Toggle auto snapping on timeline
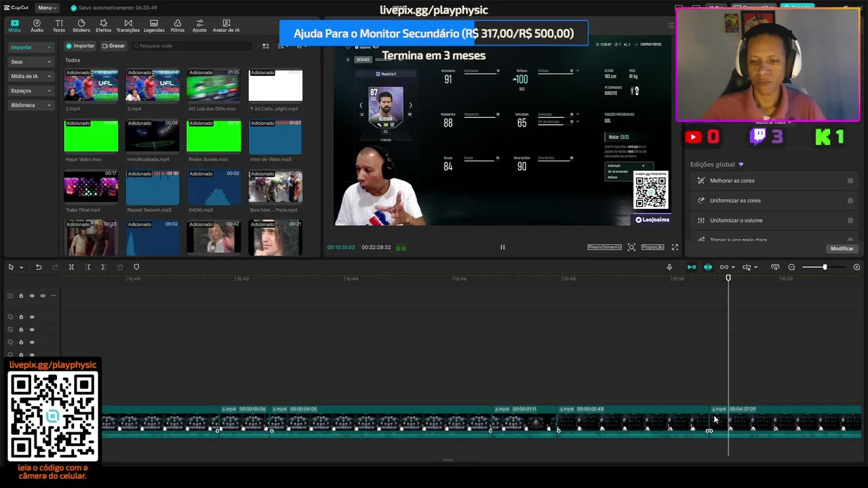868x488 pixels. (x=708, y=267)
